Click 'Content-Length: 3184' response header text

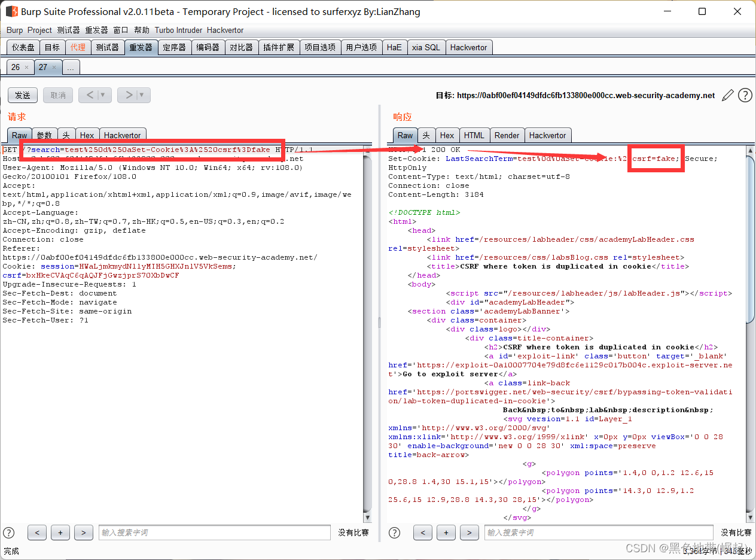point(436,194)
